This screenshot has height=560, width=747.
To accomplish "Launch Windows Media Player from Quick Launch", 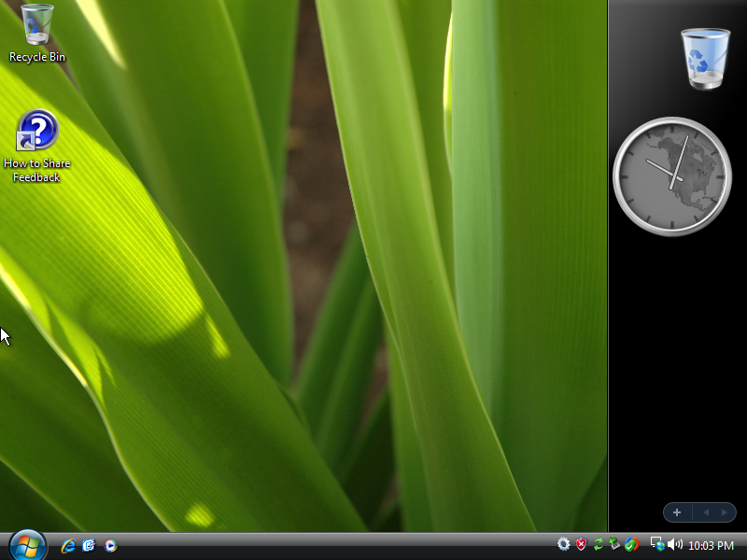I will coord(110,545).
